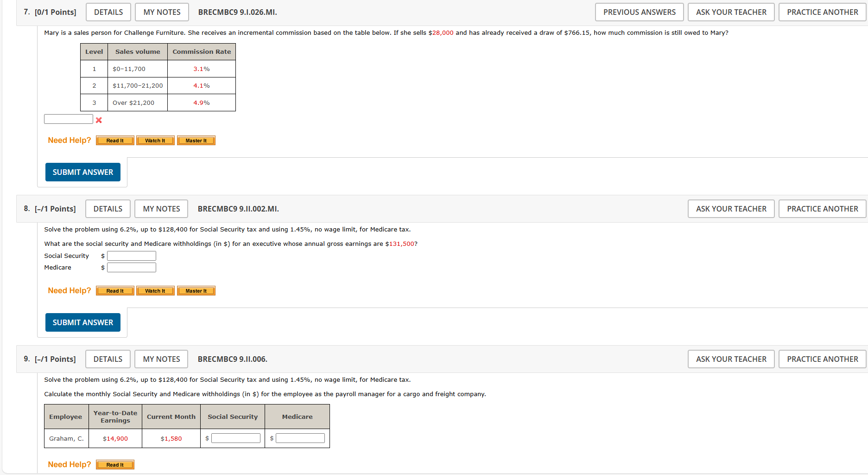868x475 pixels.
Task: Click Master It help for question 7
Action: (x=196, y=140)
